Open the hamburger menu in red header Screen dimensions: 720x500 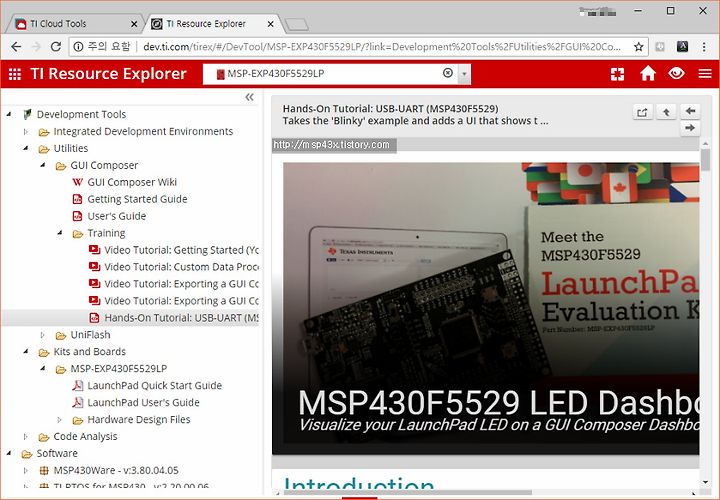point(705,73)
